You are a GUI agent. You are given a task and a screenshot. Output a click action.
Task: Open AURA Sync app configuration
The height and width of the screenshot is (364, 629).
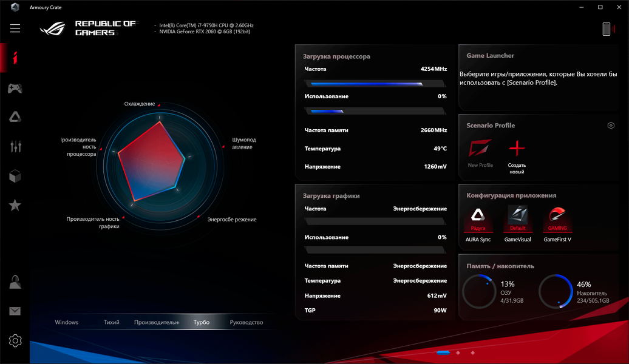tap(478, 224)
